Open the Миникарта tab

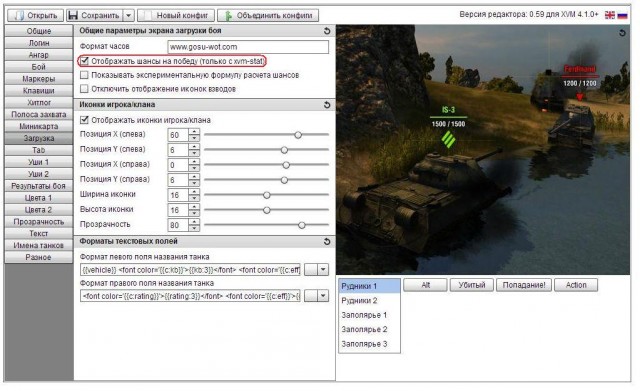coord(39,126)
